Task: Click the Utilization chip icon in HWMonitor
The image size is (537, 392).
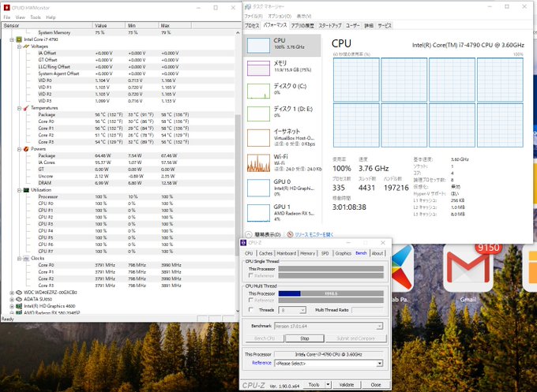Action: click(26, 190)
